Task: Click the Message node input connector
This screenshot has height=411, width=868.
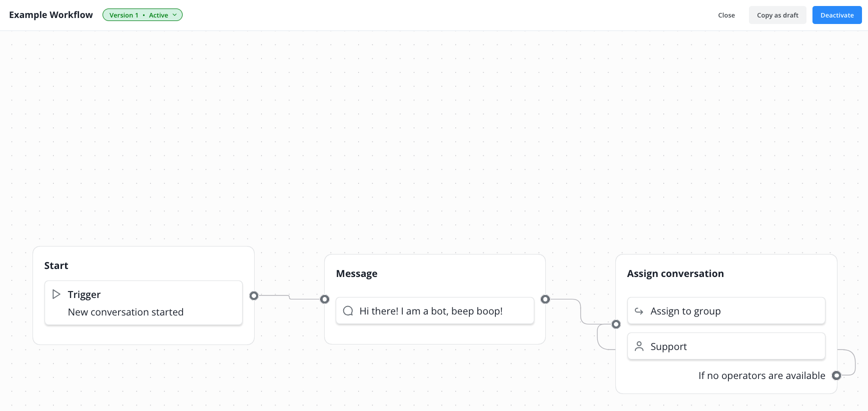Action: 325,299
